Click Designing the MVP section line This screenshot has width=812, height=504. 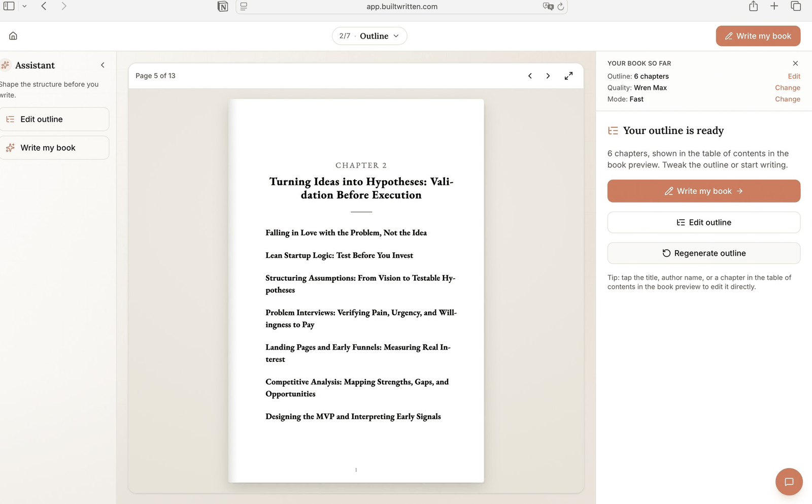click(x=353, y=417)
